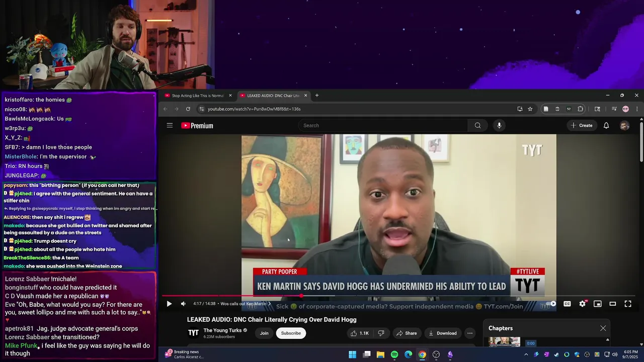Image resolution: width=644 pixels, height=362 pixels.
Task: Open Chrome media controls icon
Action: 614,109
